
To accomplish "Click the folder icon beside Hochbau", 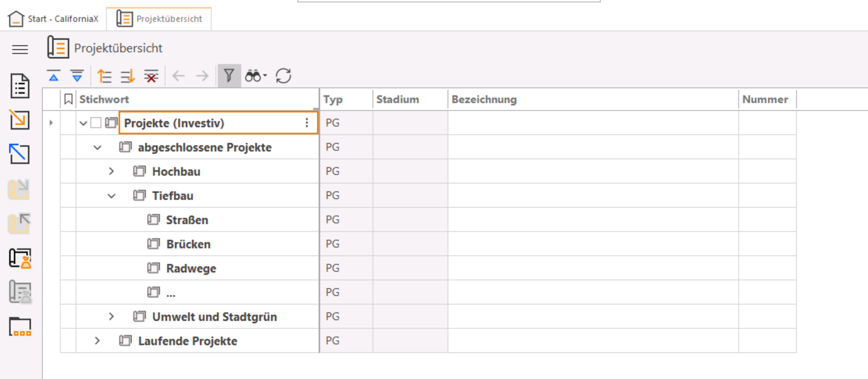I will pos(139,171).
